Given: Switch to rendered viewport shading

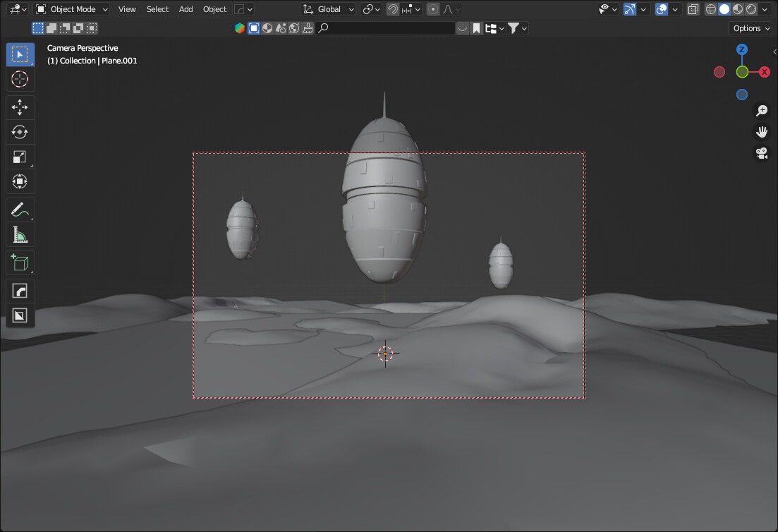Looking at the screenshot, I should 751,9.
